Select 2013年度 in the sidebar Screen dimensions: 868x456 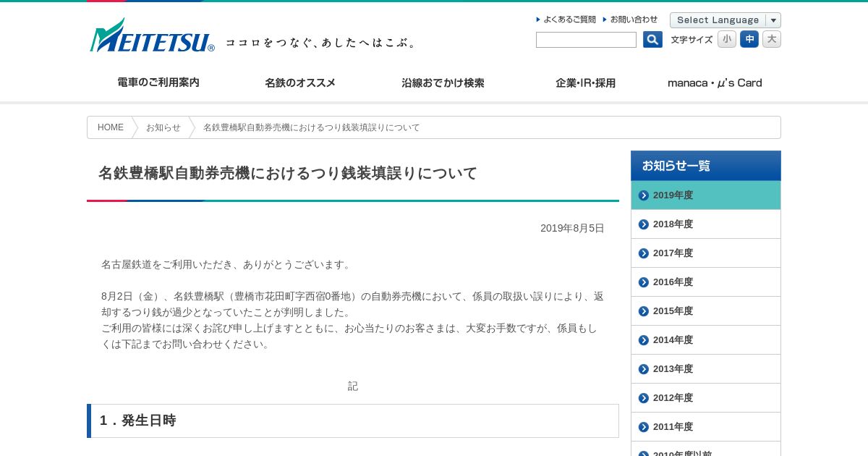[706, 369]
